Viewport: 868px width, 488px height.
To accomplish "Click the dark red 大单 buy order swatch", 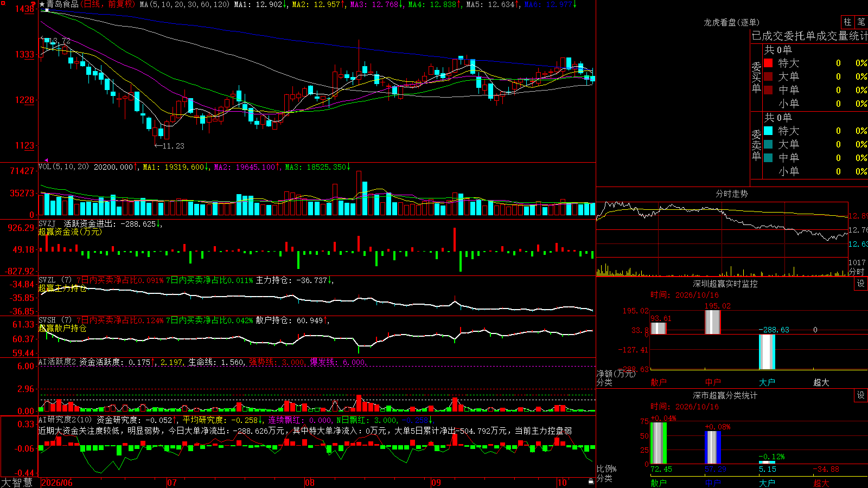I will coord(768,76).
